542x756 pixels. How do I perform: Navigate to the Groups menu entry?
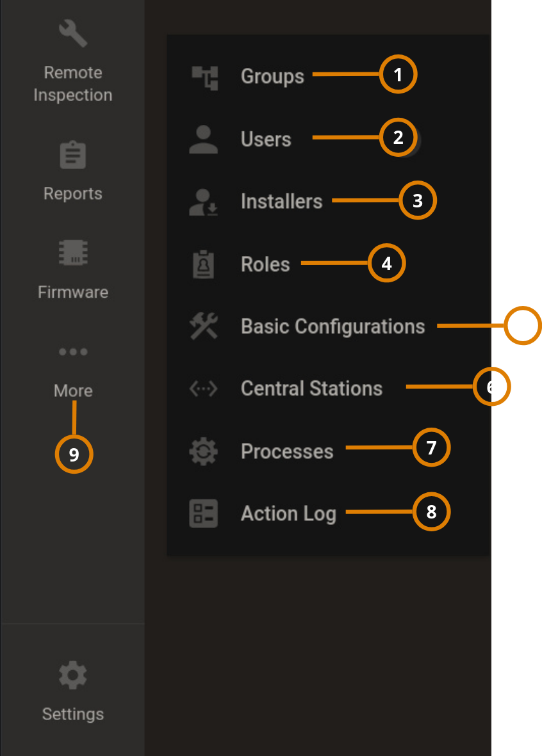pos(272,76)
